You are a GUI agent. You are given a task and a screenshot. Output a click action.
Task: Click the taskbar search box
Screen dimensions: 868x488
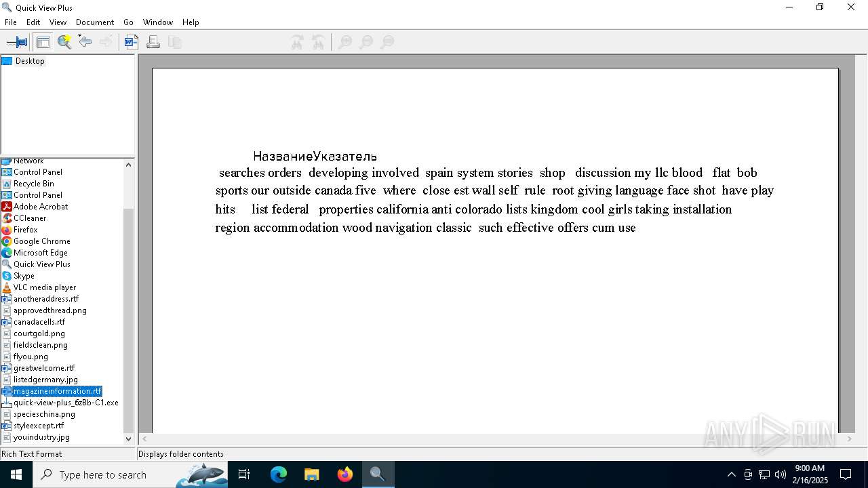[130, 474]
